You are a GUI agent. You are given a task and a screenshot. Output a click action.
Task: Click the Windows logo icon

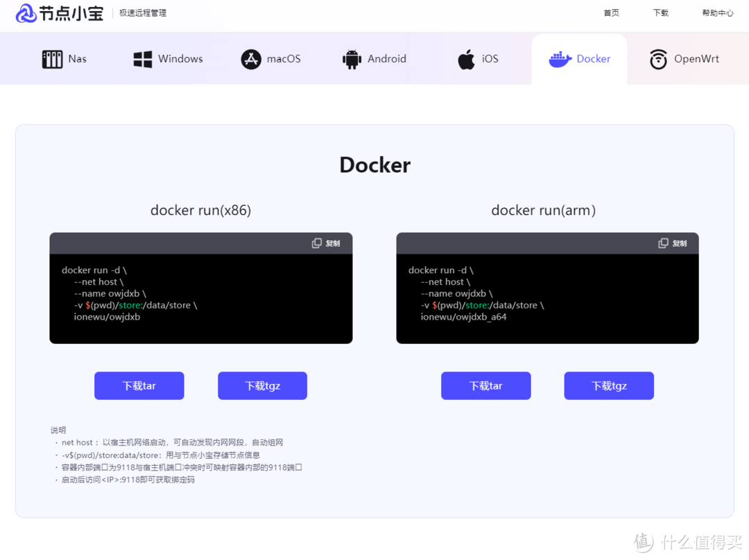pos(143,59)
